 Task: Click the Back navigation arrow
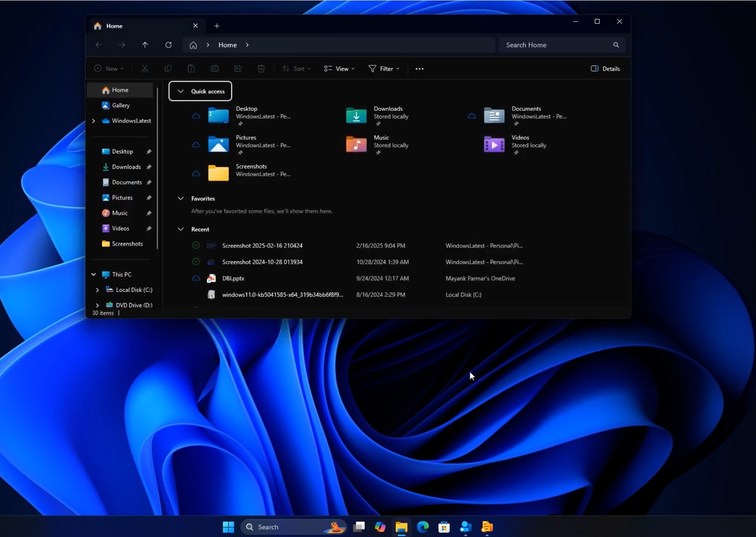98,45
